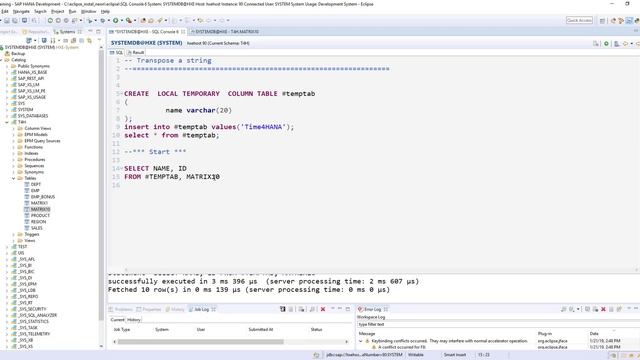Select Current sub-tab in Job Log

click(x=117, y=320)
